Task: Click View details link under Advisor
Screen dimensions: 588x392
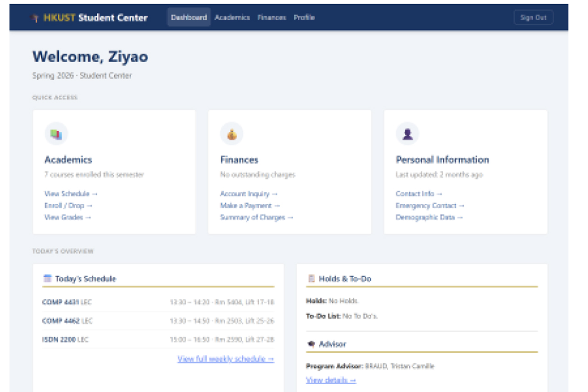Action: coord(331,380)
